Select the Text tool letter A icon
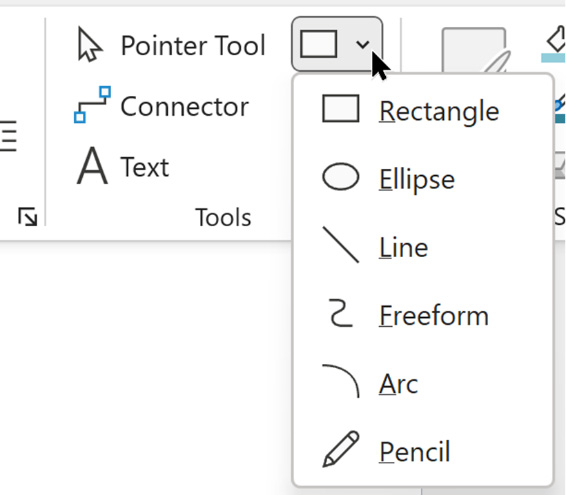Screen dimensions: 566x495 click(92, 166)
